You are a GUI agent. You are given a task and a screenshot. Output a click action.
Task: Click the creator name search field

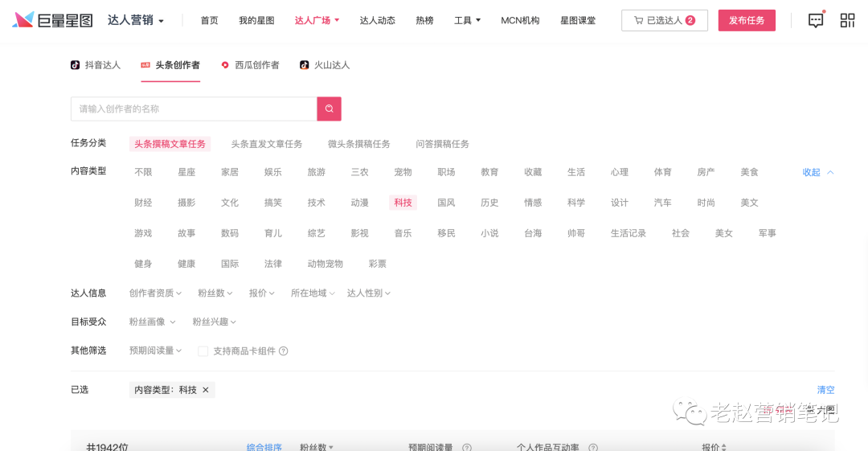tap(194, 109)
